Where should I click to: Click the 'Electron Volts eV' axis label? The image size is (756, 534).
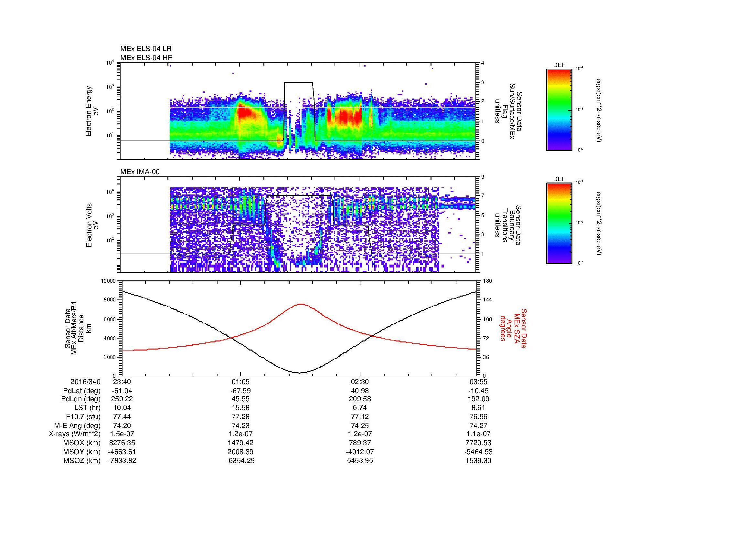[x=92, y=225]
